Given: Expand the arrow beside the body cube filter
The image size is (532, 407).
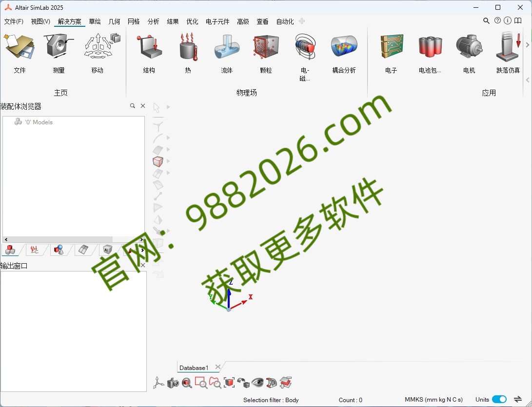Looking at the screenshot, I should point(168,161).
